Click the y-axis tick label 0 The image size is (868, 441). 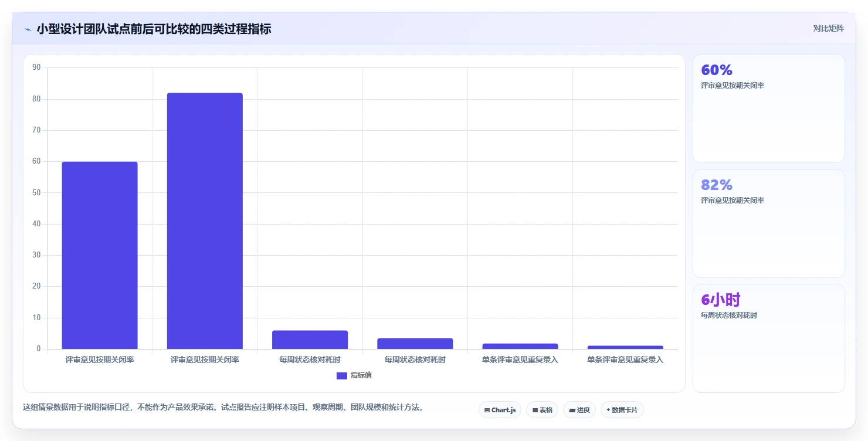[39, 349]
